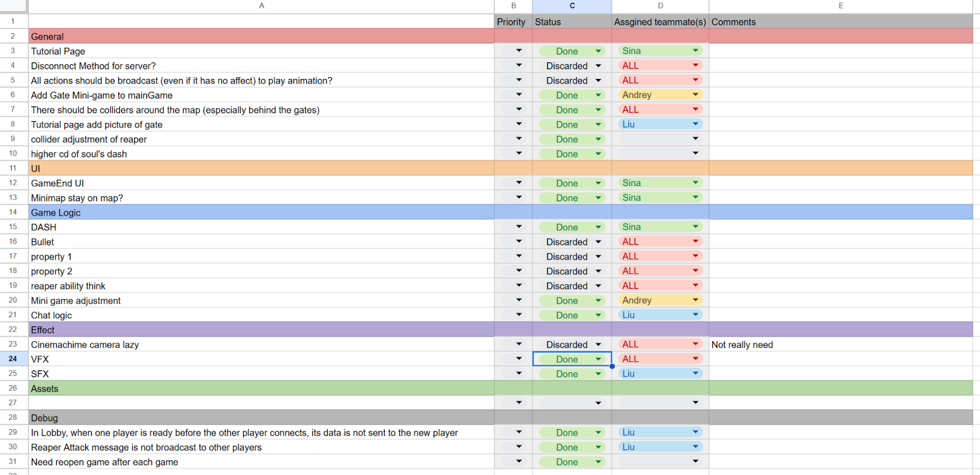
Task: Open teammate dropdown for Need reopen game row
Action: pyautogui.click(x=695, y=462)
